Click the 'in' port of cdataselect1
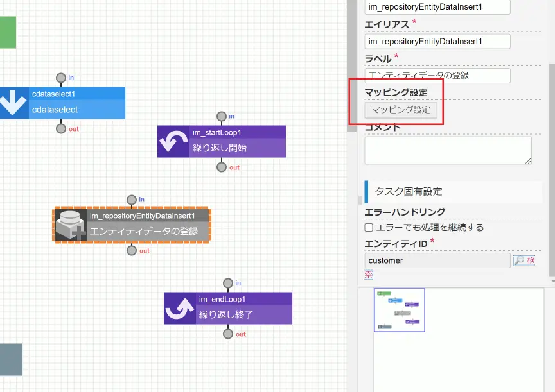The width and height of the screenshot is (555, 392). click(61, 78)
